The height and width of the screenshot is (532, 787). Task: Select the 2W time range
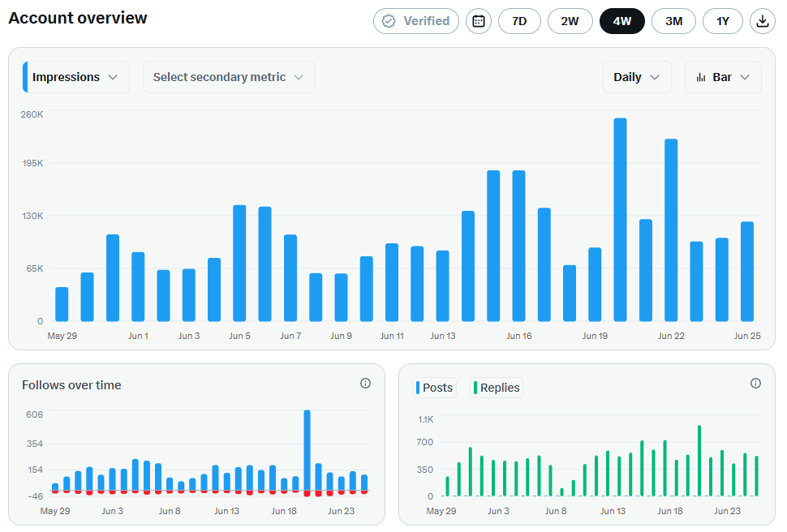click(x=570, y=21)
